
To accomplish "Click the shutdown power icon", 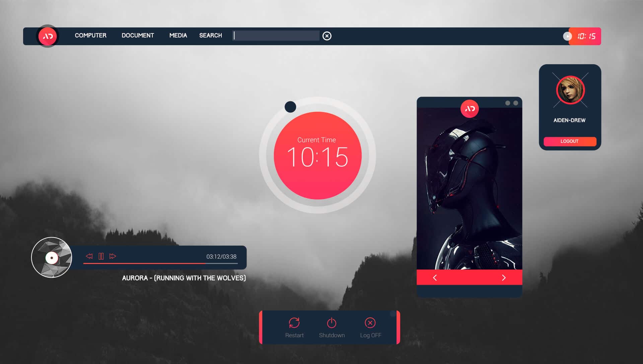I will [x=332, y=323].
